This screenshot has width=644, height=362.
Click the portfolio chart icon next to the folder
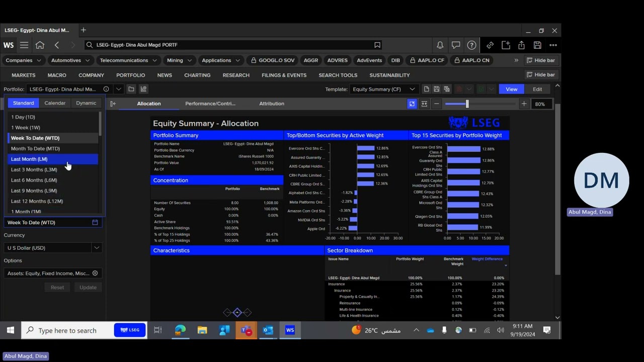pos(143,89)
